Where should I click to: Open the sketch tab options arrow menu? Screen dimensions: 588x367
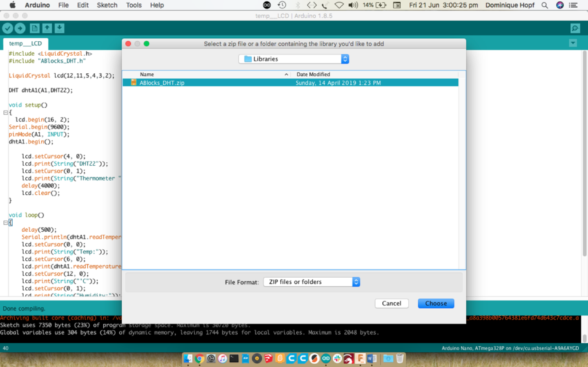[573, 43]
